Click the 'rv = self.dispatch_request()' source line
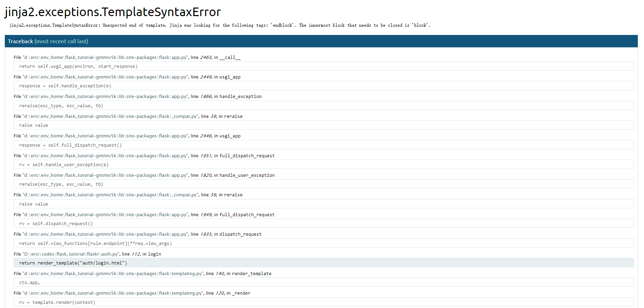Viewport: 644px width, 308px height. click(x=324, y=223)
